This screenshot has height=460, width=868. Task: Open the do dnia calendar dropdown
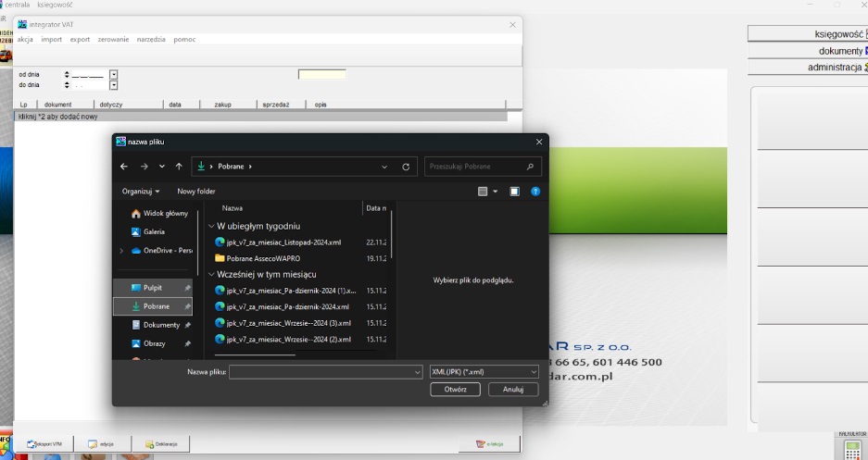coord(114,85)
